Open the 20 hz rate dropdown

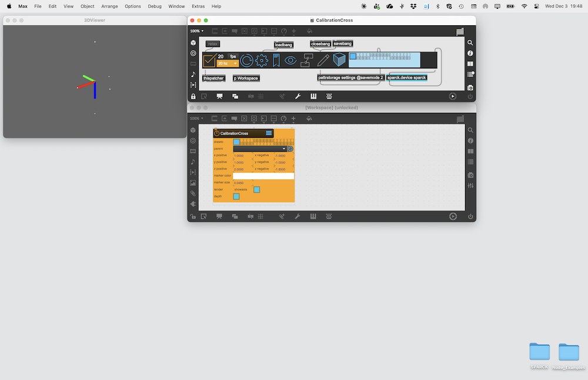point(228,63)
